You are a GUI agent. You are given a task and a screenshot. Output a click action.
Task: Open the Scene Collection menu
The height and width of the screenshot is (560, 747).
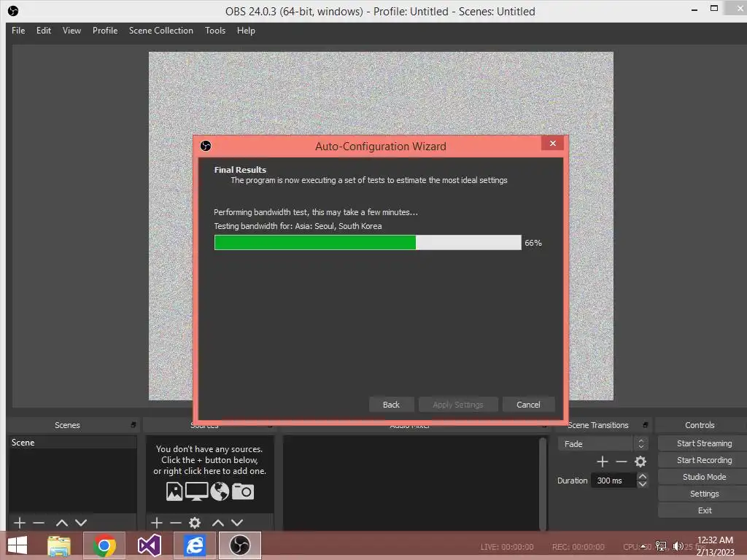[161, 31]
